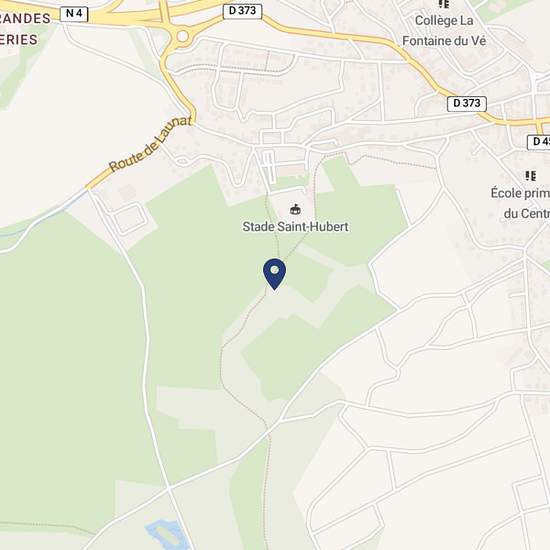Select the partially visible D 4 road shield

pos(539,142)
